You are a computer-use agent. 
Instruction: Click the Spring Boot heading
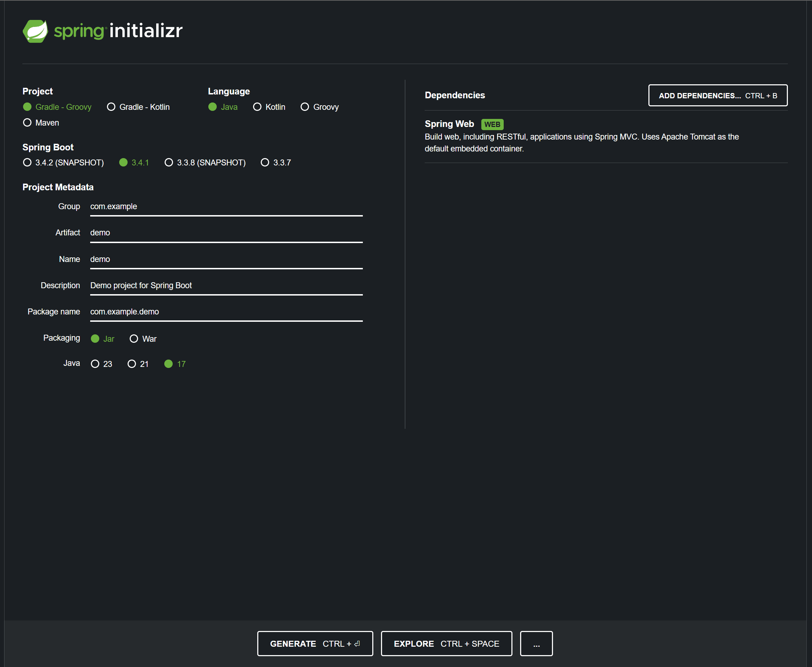pos(48,147)
